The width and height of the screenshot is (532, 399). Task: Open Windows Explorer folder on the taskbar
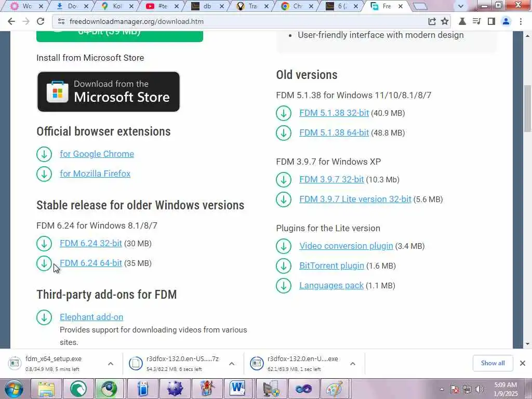46,389
